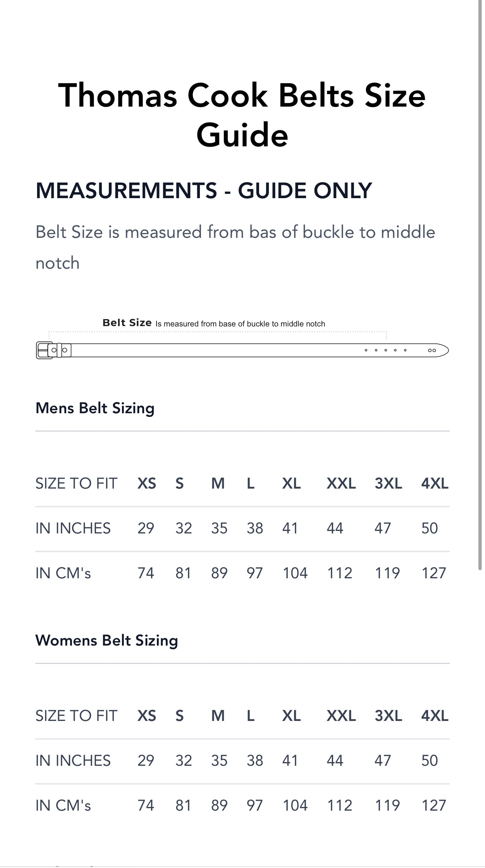
Task: Click the 'Mens Belt Sizing' heading
Action: pyautogui.click(x=95, y=408)
